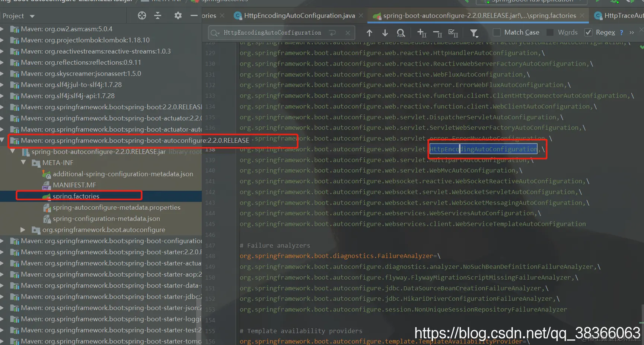Toggle the Words checkbox
This screenshot has width=644, height=345.
550,32
